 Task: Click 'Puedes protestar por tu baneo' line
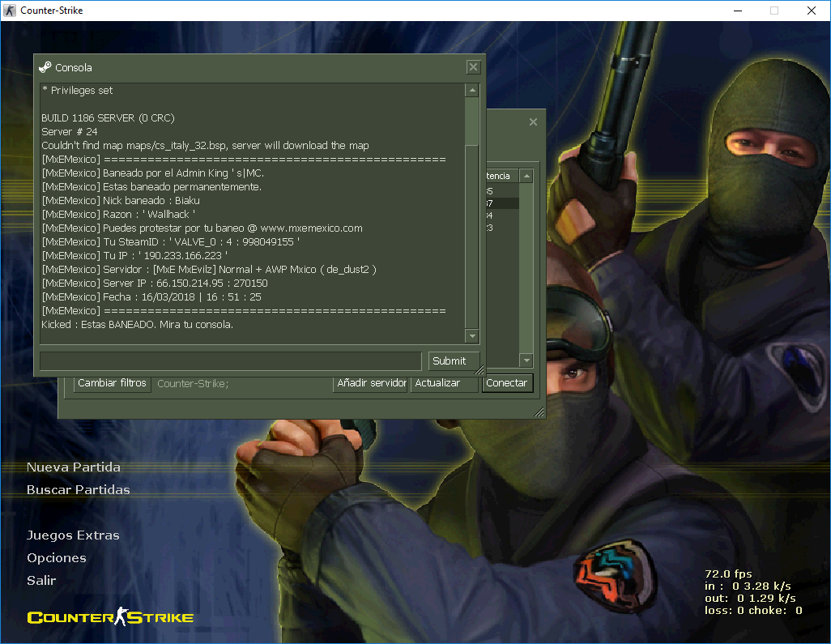click(202, 228)
